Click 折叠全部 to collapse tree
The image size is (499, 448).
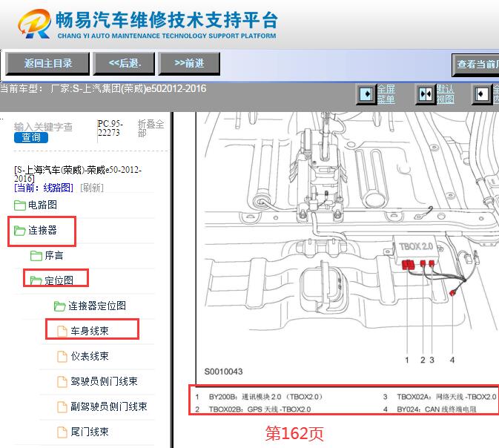(151, 128)
